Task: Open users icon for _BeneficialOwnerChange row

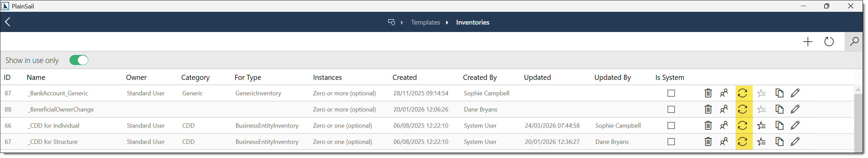Action: pyautogui.click(x=724, y=109)
